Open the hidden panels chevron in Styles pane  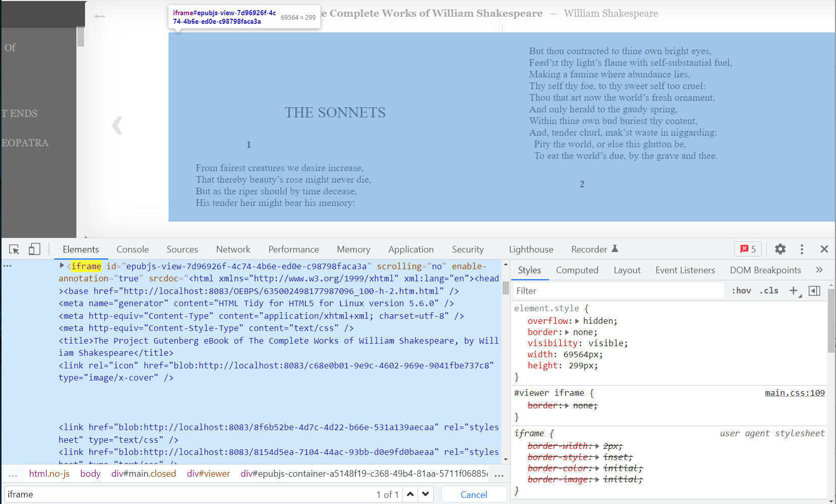point(818,270)
